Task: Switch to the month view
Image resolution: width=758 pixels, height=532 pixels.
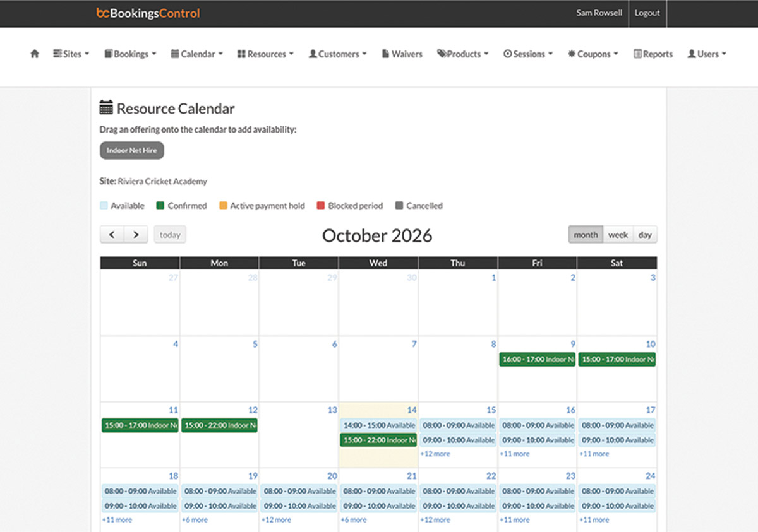Action: pos(586,235)
